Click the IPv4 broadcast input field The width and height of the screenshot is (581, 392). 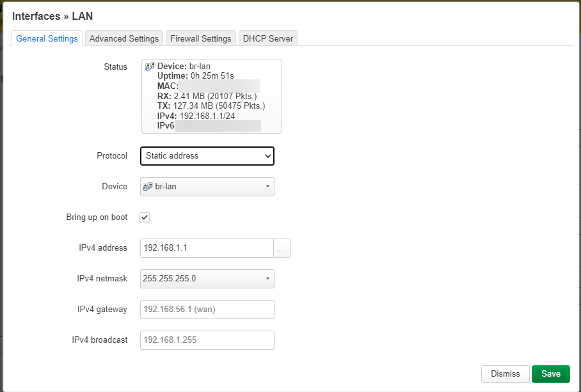click(207, 340)
